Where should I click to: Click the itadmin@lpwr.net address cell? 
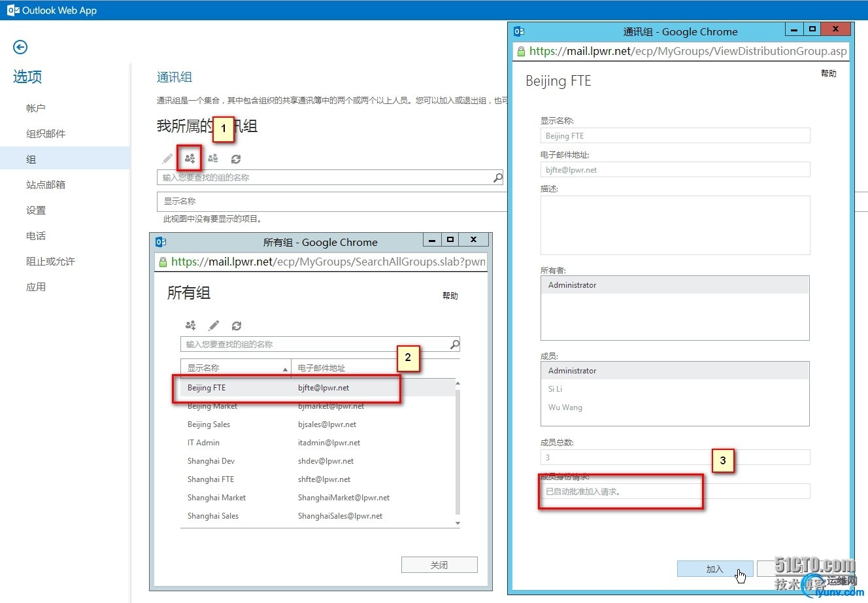(x=329, y=443)
